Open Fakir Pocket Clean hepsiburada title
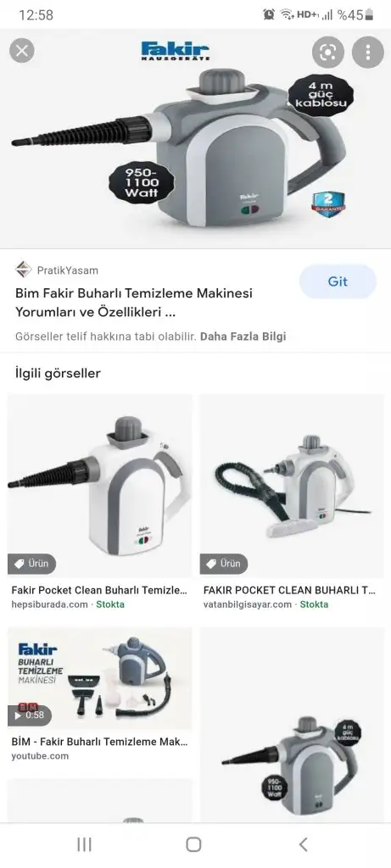Viewport: 391px width, 868px height. (x=99, y=590)
